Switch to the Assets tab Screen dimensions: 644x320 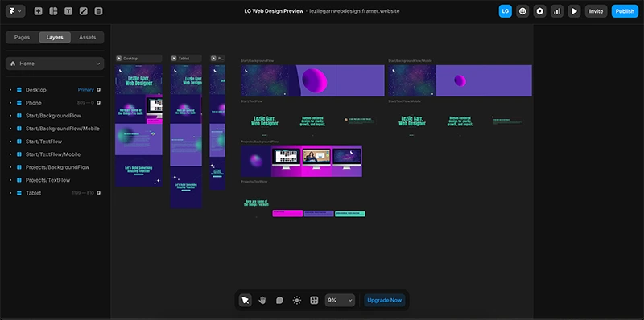(88, 37)
